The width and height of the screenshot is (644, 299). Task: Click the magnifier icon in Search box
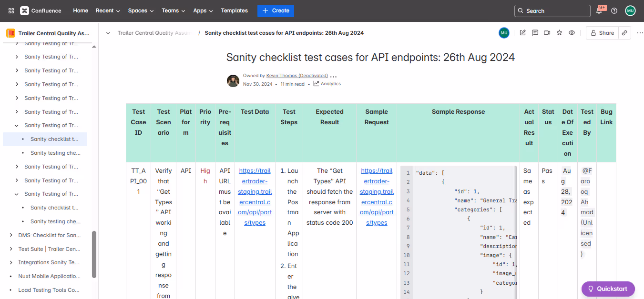[521, 11]
